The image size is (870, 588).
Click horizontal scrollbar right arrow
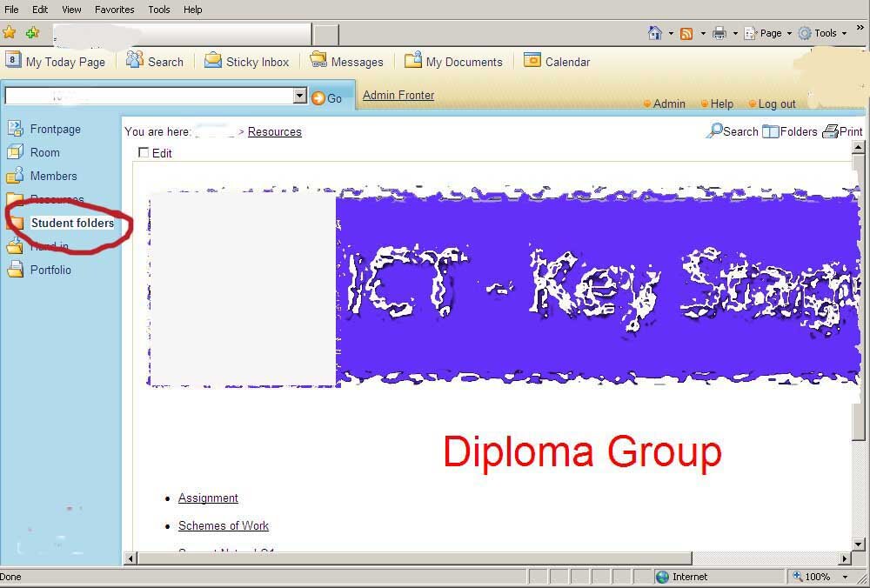point(845,558)
